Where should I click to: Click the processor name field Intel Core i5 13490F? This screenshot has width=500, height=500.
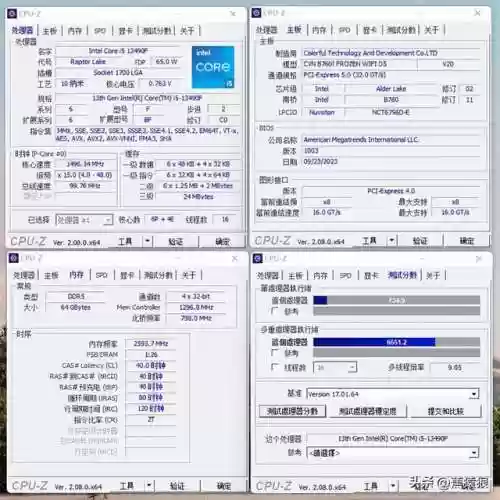click(118, 51)
